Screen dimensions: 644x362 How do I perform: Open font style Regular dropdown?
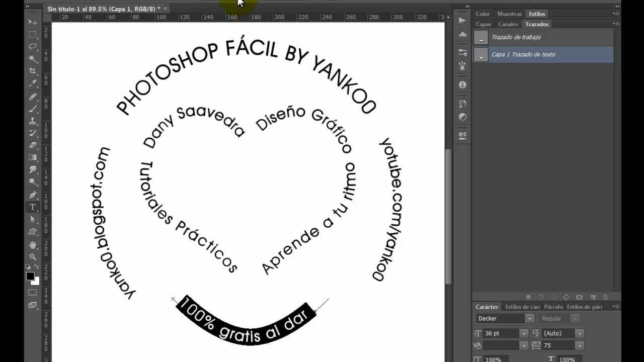pos(575,318)
